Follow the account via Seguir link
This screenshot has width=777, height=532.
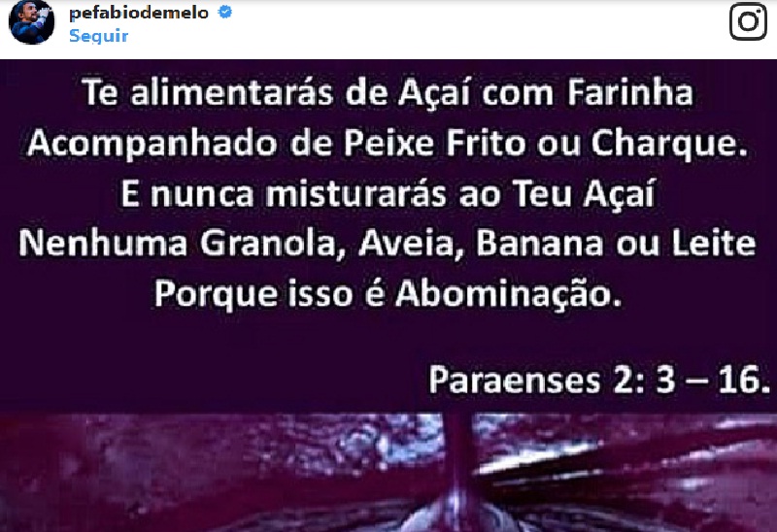99,36
